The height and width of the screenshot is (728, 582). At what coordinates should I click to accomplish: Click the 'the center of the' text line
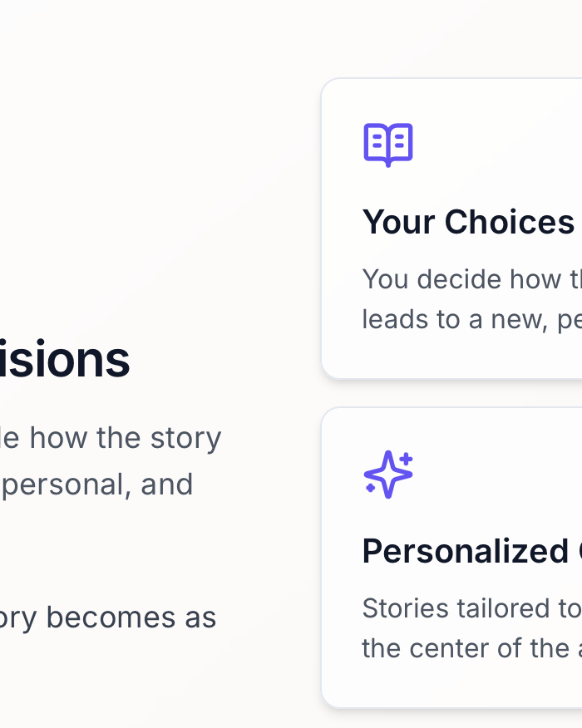click(471, 648)
